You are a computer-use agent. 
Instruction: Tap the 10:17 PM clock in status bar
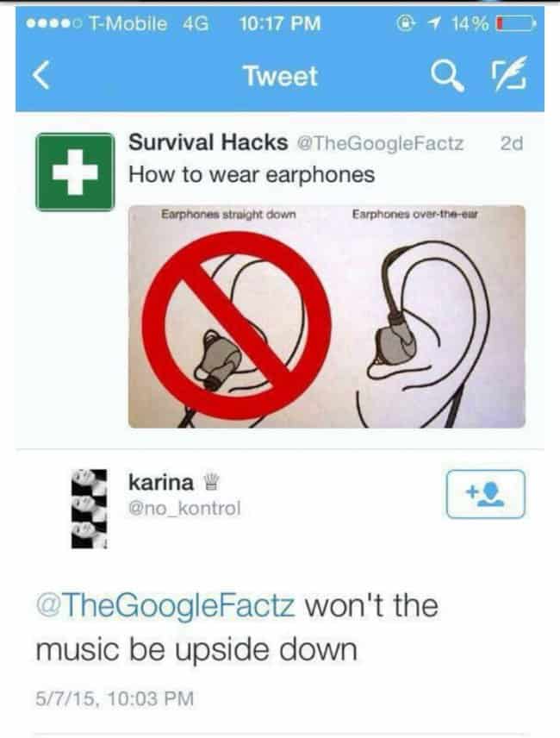click(x=280, y=23)
